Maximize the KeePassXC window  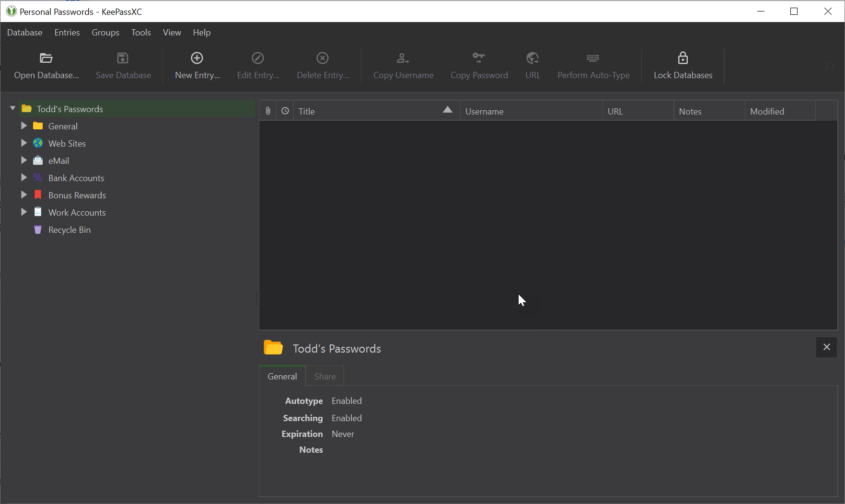point(794,11)
